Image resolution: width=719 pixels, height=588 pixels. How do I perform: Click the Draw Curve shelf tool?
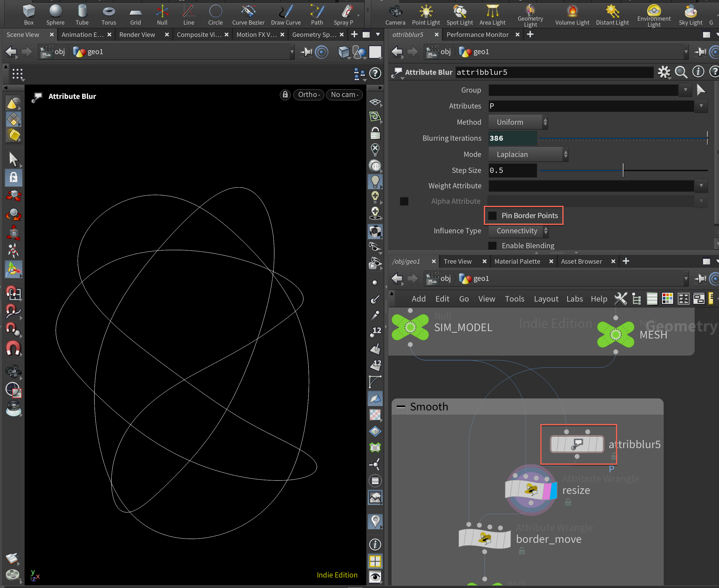[285, 15]
